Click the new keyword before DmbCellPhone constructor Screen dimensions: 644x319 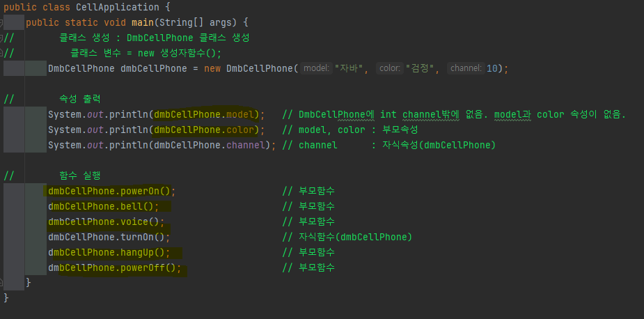[212, 69]
